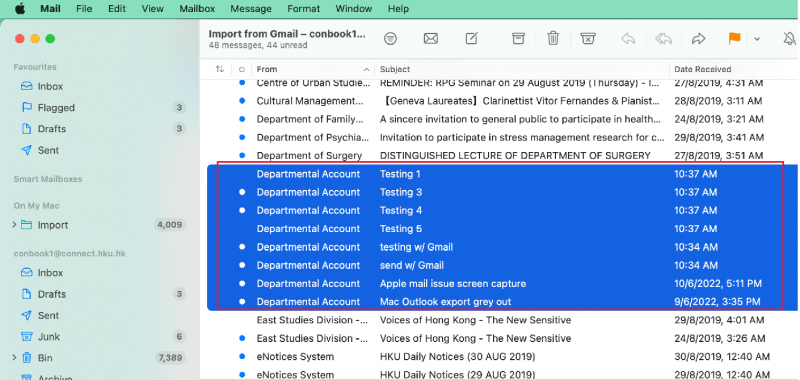The height and width of the screenshot is (380, 800).
Task: Click the Get Mail envelope icon
Action: pyautogui.click(x=431, y=39)
